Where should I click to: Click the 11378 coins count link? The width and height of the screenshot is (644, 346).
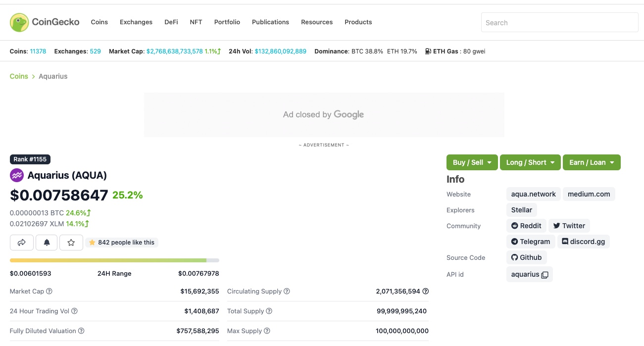click(38, 51)
